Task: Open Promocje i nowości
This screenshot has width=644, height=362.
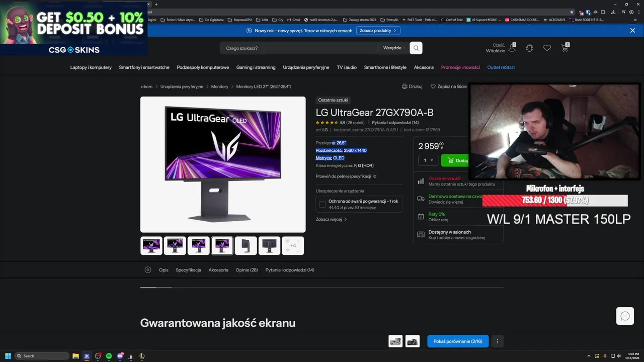Action: pos(460,67)
